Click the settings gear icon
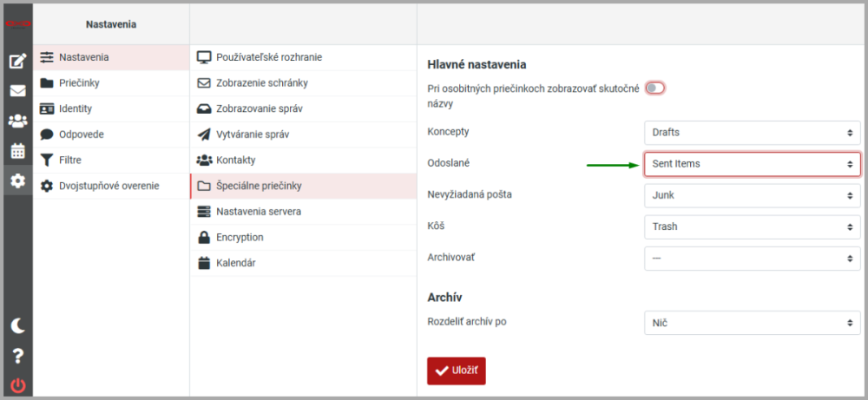Image resolution: width=868 pixels, height=400 pixels. click(17, 180)
